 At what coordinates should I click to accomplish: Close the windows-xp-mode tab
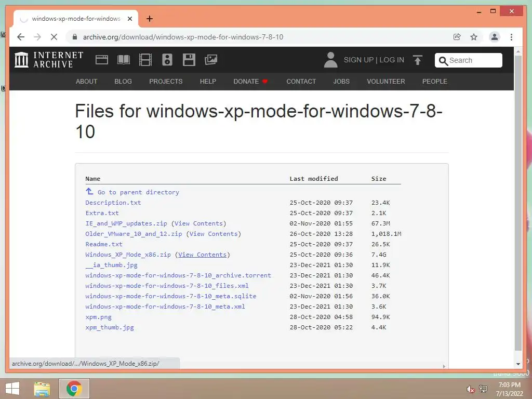pos(129,19)
